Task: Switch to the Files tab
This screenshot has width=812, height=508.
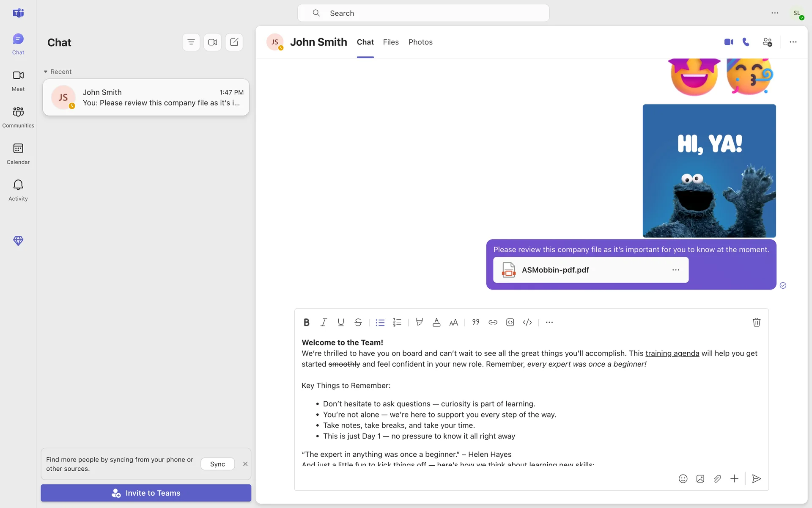Action: click(391, 42)
